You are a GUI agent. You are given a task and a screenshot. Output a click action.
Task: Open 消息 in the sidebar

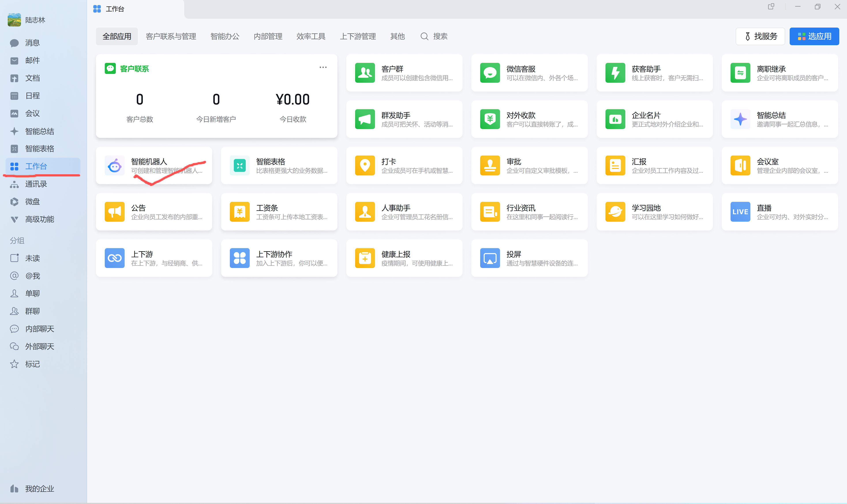[x=43, y=43]
